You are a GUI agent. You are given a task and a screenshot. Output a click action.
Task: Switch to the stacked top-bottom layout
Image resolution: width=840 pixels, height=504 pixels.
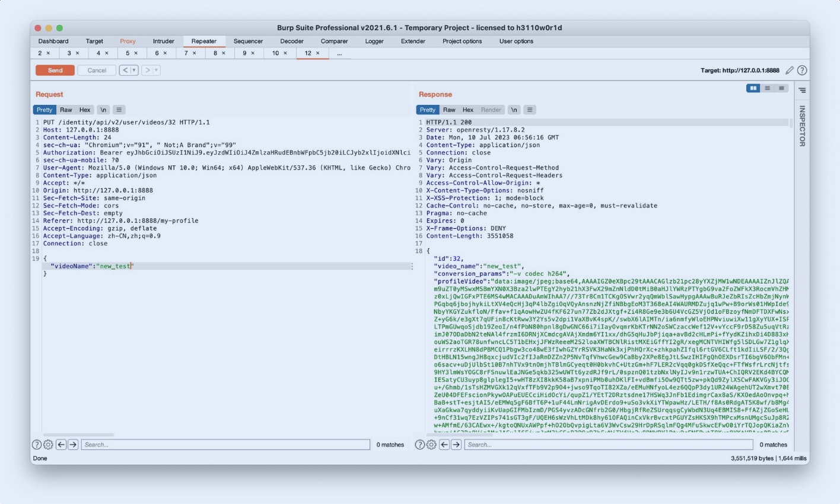pyautogui.click(x=768, y=88)
